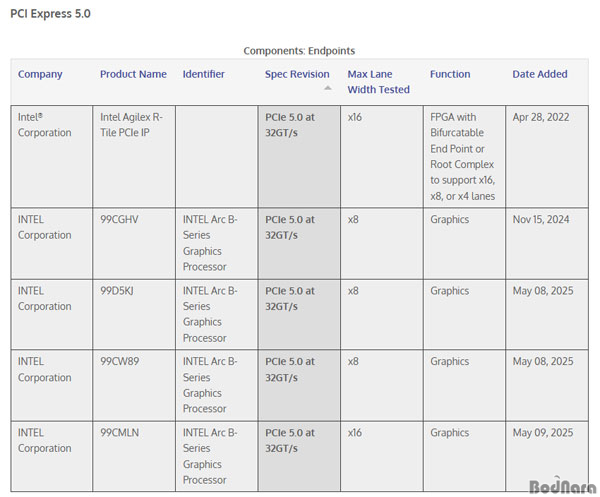Sort by Date Added column header
This screenshot has width=600, height=497.
[540, 74]
